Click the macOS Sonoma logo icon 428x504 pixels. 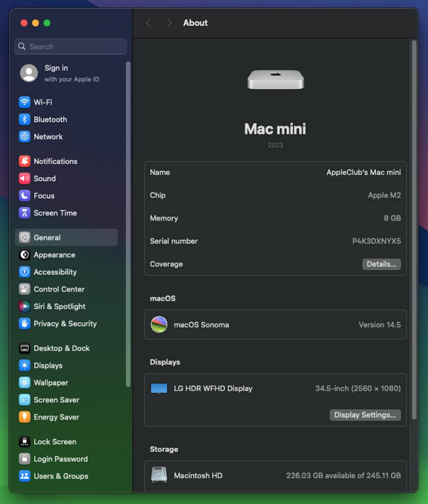point(159,325)
